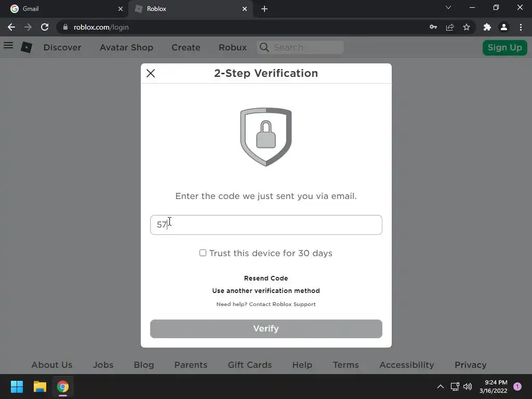Choose Use another verification method

266,291
